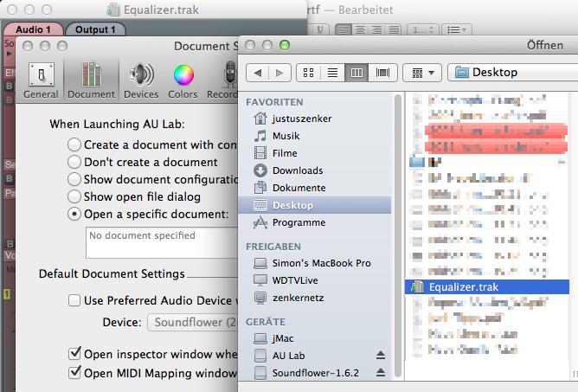Viewport: 578px width, 392px height.
Task: Eject the AU Lab volume
Action: coord(381,355)
